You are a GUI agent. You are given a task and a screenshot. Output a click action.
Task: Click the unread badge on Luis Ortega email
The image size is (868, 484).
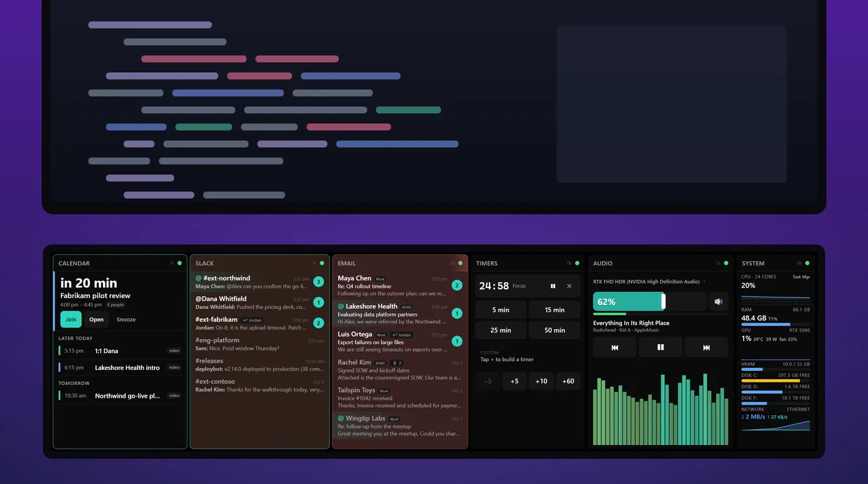[x=457, y=342]
